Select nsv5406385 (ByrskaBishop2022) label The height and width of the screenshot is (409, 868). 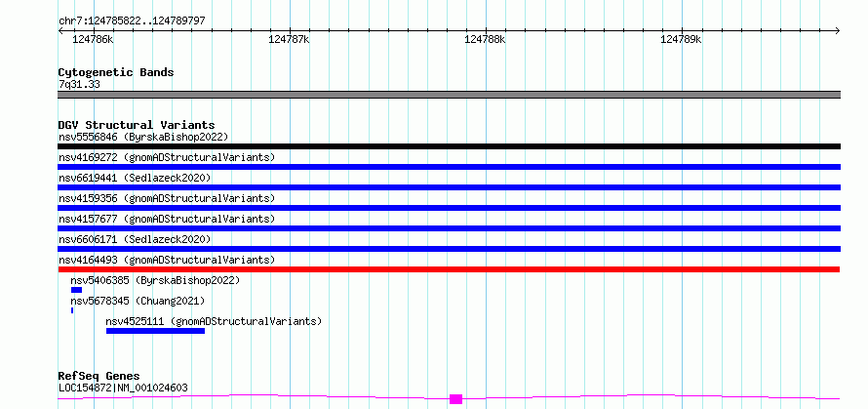(155, 280)
